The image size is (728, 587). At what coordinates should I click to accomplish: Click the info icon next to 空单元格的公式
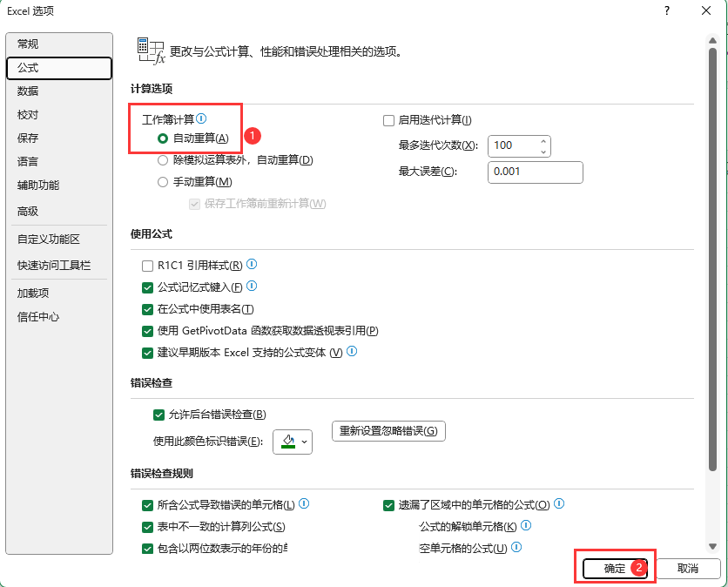tap(516, 547)
